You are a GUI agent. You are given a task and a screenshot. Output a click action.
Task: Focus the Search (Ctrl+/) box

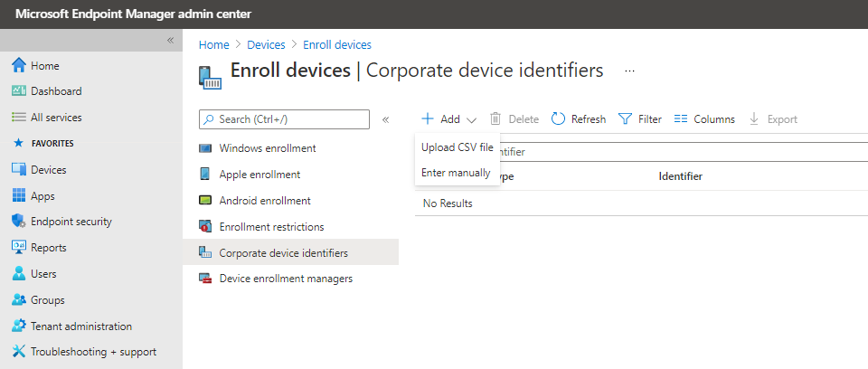(x=284, y=119)
